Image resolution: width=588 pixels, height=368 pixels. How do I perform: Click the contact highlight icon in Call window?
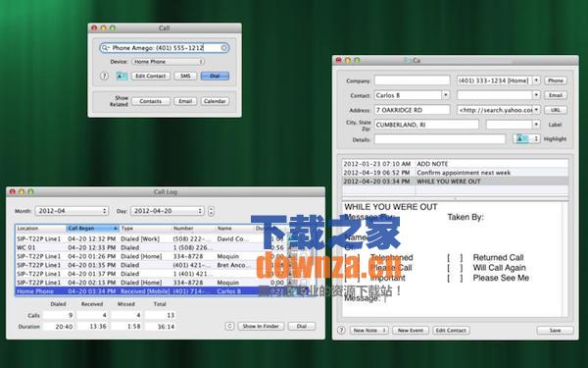(122, 76)
